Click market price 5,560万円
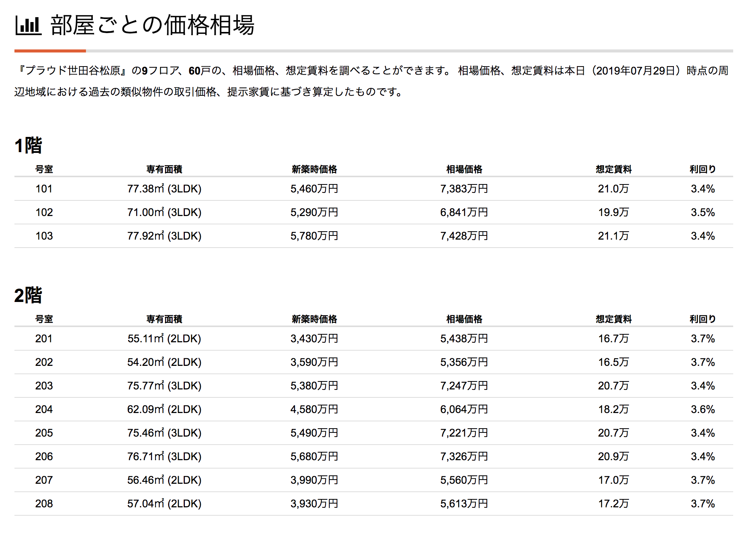756x537 pixels. click(464, 480)
